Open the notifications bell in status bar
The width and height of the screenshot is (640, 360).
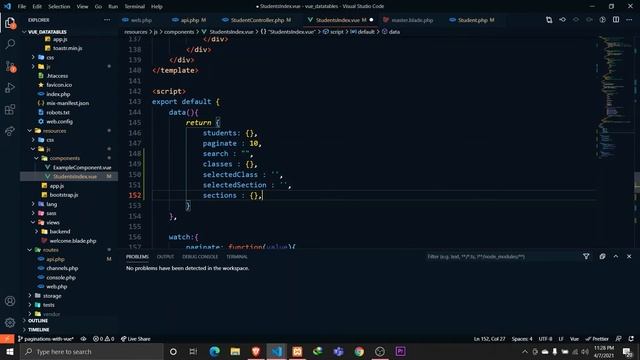coord(631,339)
